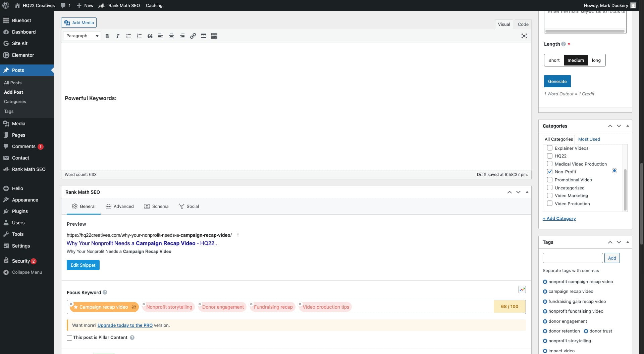Open Length help tooltip icon
The width and height of the screenshot is (644, 354).
coord(563,44)
